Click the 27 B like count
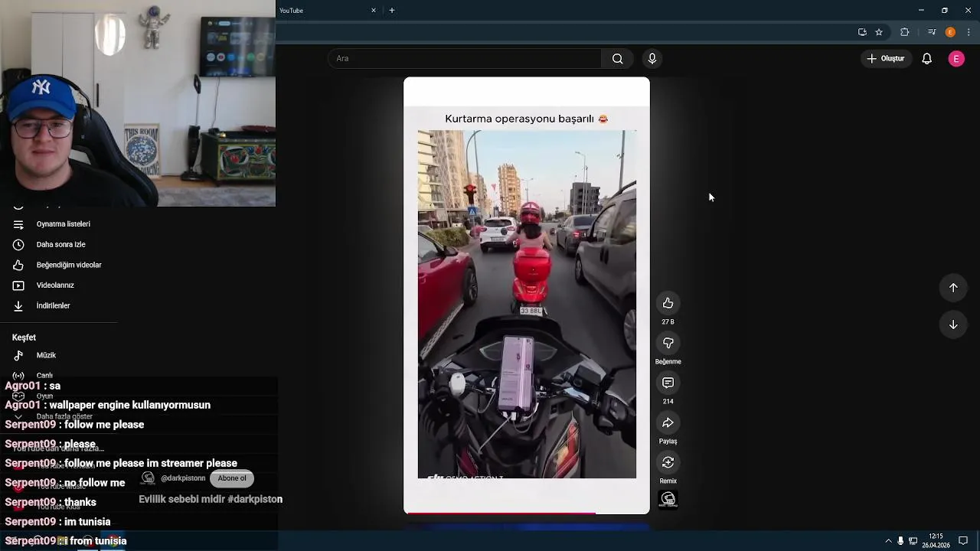Screen dimensions: 980x551 tap(668, 322)
